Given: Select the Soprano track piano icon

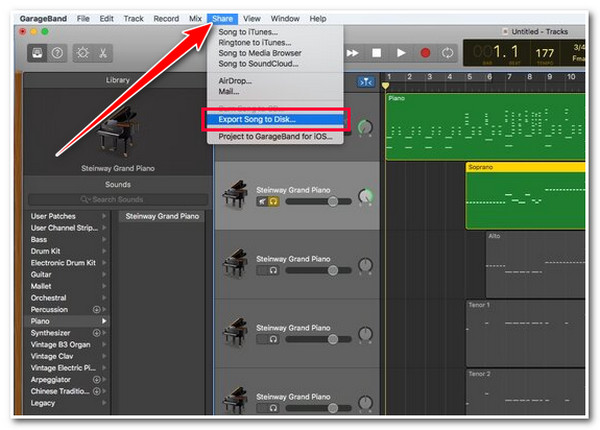Looking at the screenshot, I should click(x=235, y=195).
